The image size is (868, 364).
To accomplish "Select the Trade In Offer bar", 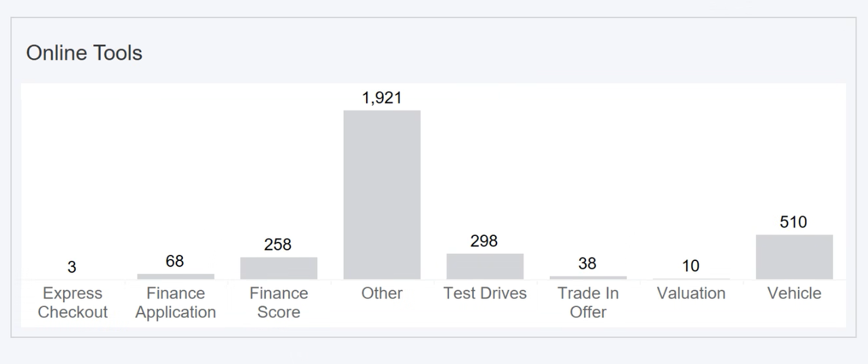I will click(x=588, y=277).
